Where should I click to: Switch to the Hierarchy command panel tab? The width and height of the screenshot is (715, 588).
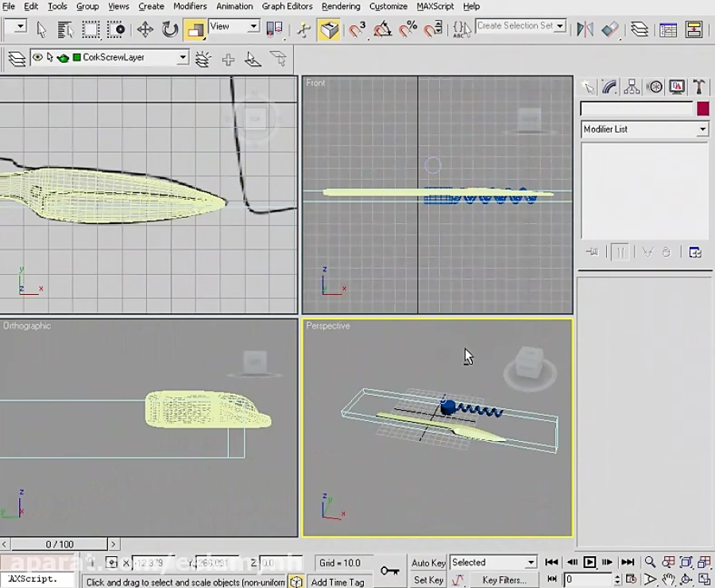tap(632, 87)
